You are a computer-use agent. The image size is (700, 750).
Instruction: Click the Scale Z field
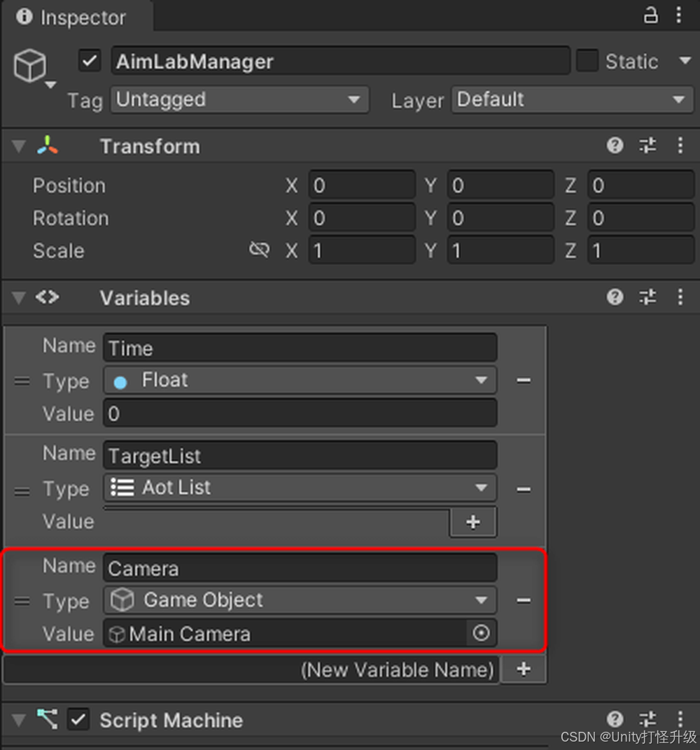[x=640, y=250]
